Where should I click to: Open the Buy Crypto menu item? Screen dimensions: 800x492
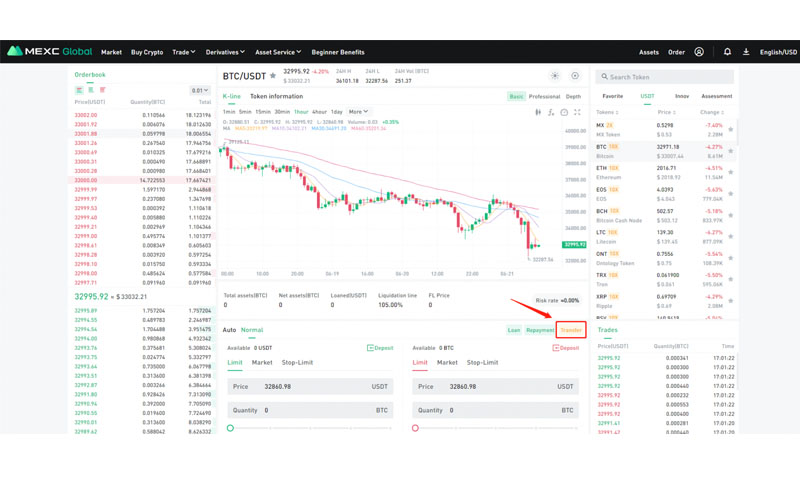(147, 52)
